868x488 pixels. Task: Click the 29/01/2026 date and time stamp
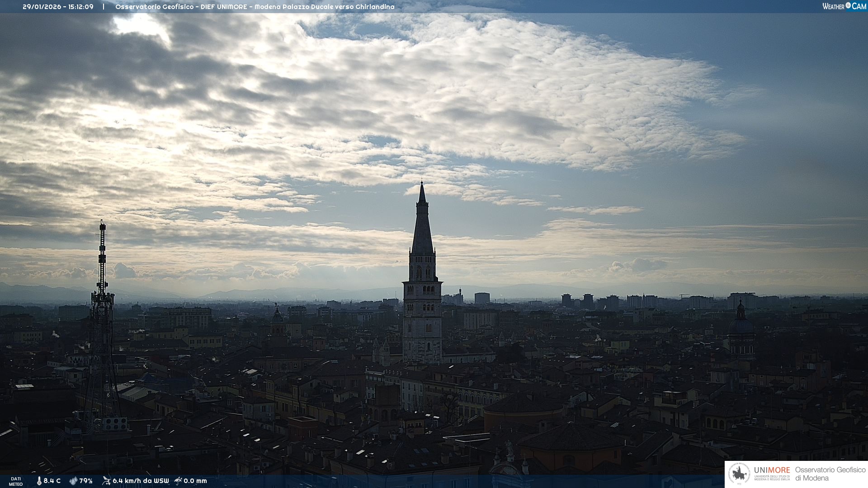point(58,7)
